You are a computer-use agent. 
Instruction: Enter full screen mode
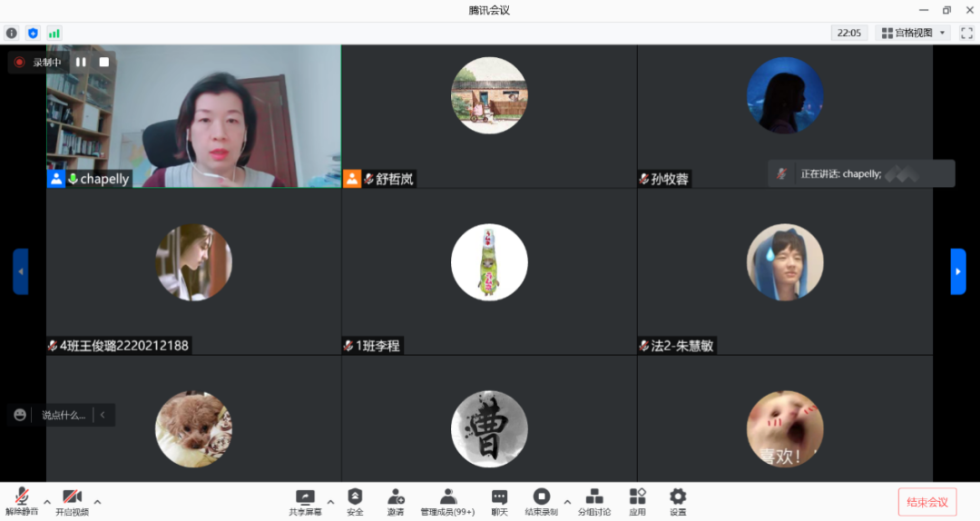click(966, 33)
